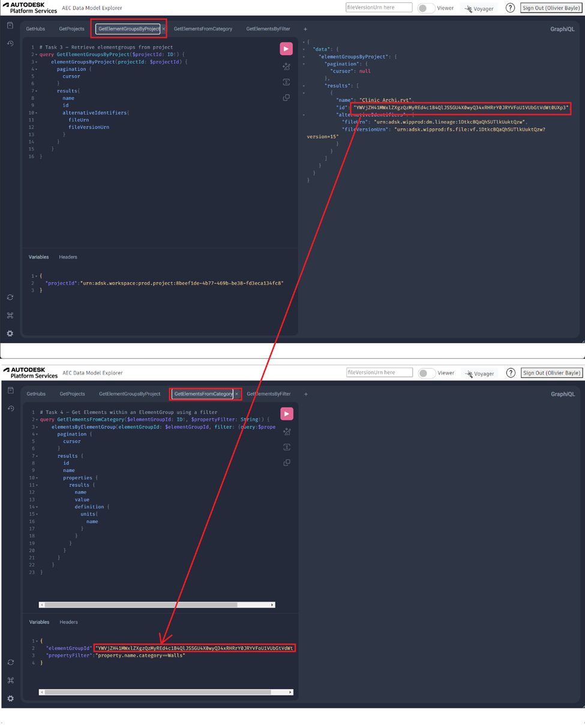Prettify the Task 4 query using the wand icon

287,432
